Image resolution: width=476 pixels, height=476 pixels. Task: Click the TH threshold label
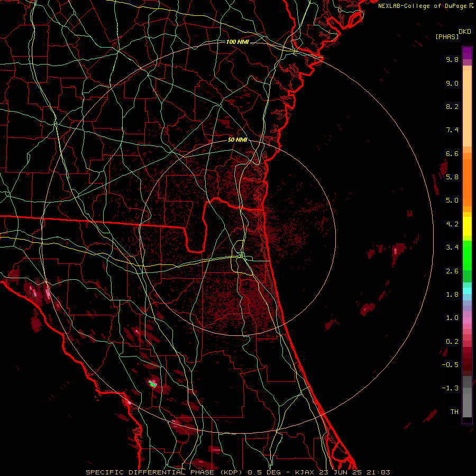click(x=454, y=412)
